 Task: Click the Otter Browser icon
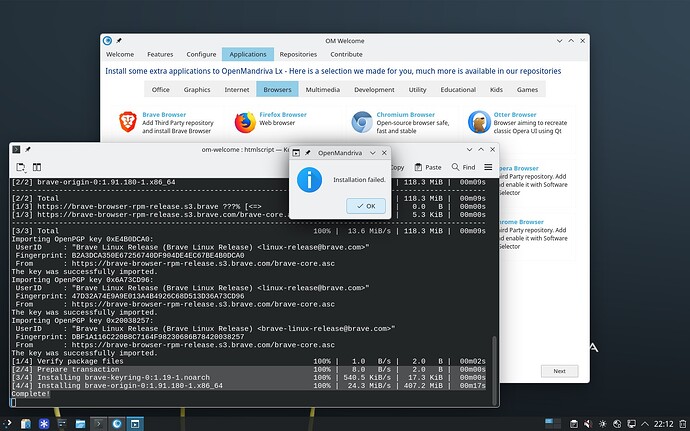click(x=479, y=122)
